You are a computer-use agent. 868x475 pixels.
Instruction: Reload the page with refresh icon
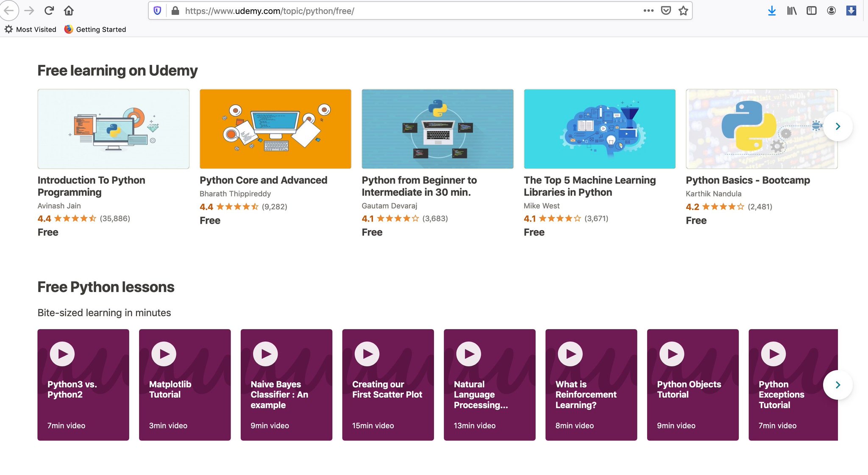(x=49, y=11)
